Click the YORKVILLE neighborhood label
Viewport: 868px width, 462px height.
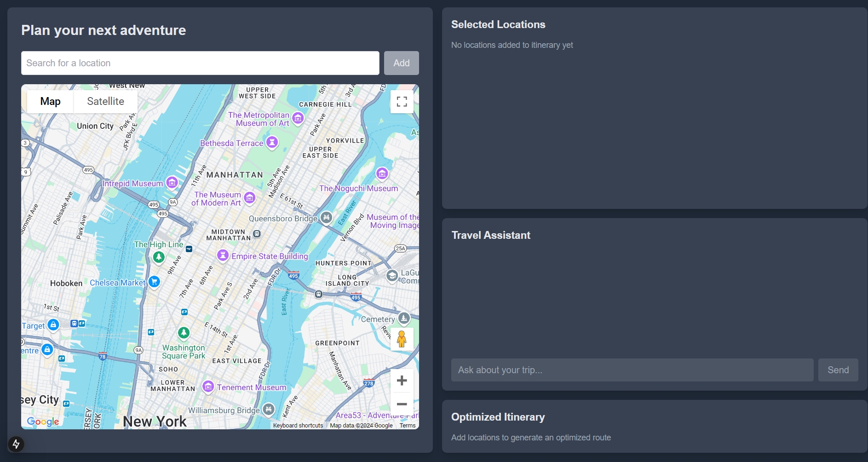tap(345, 141)
